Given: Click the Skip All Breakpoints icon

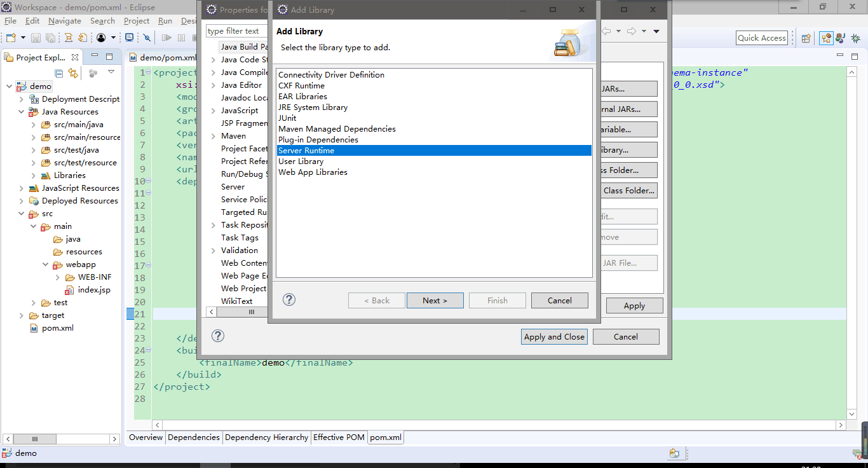Looking at the screenshot, I should (147, 38).
